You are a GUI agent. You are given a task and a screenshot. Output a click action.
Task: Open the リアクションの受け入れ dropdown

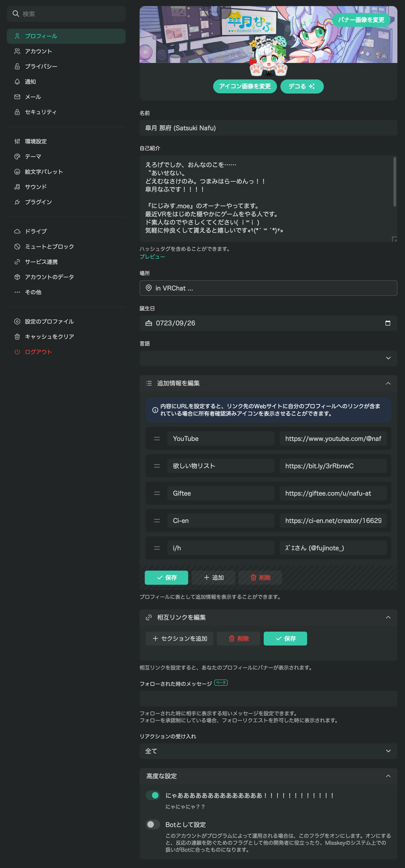pos(268,751)
